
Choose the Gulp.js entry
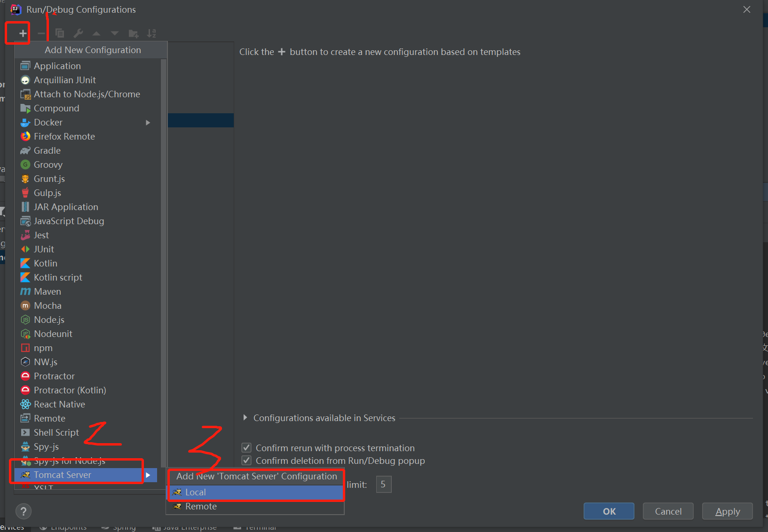pos(87,193)
